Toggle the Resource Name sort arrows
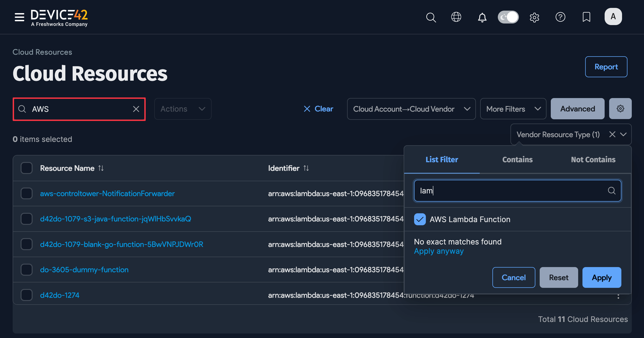 tap(101, 168)
